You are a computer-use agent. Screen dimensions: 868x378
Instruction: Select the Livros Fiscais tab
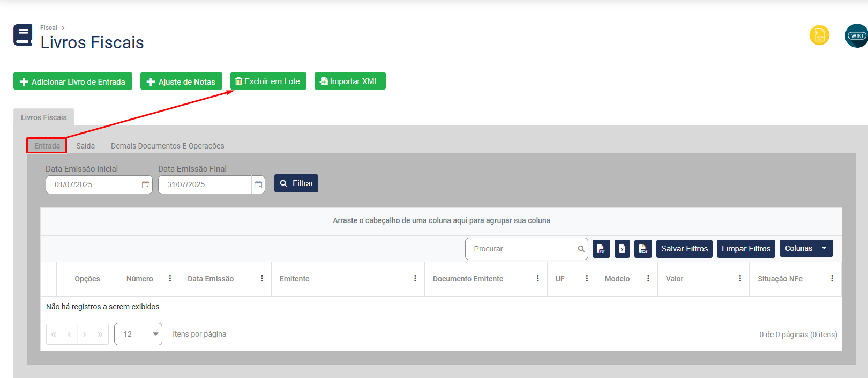[44, 117]
